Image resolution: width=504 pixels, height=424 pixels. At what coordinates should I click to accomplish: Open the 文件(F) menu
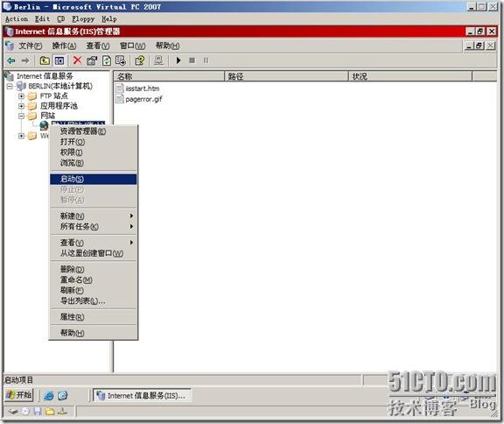click(31, 46)
